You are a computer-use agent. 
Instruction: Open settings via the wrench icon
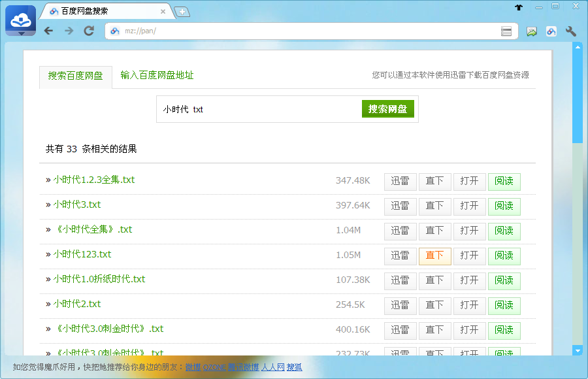click(x=570, y=30)
